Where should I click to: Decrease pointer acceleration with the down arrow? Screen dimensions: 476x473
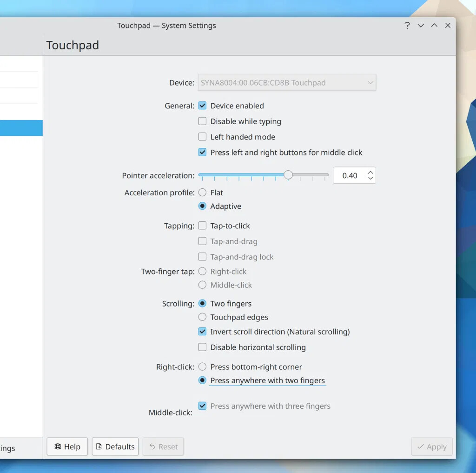pyautogui.click(x=370, y=179)
